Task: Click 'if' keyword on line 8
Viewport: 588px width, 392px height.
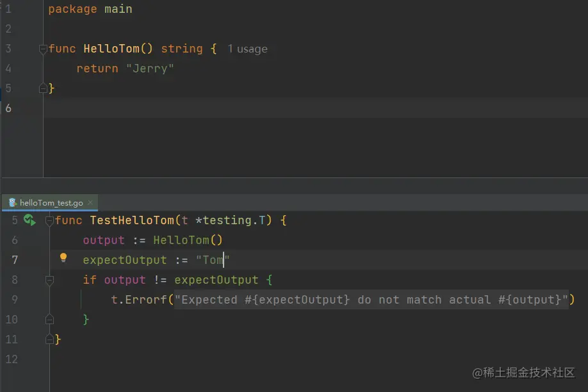Action: pos(90,280)
